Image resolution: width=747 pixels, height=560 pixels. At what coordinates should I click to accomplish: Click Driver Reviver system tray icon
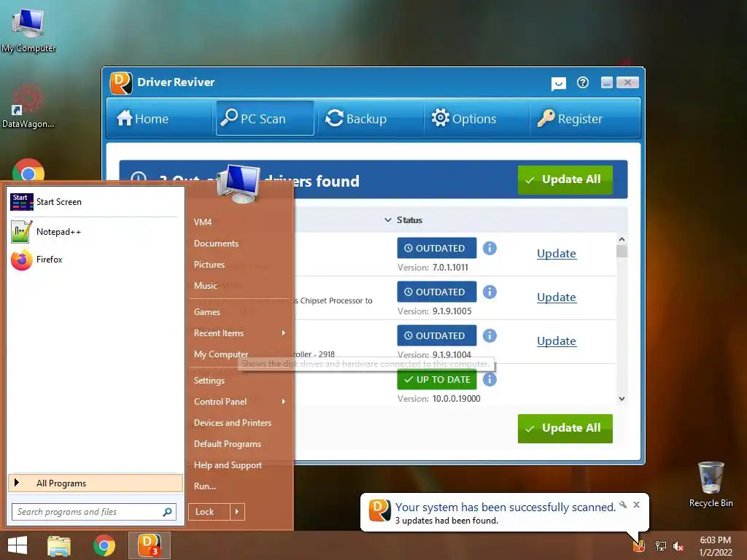[x=639, y=545]
